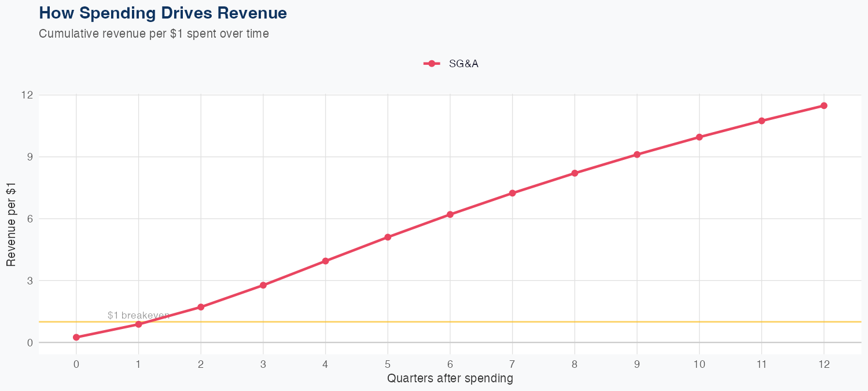The image size is (868, 391).
Task: Click the data point at quarter 4
Action: pos(326,261)
